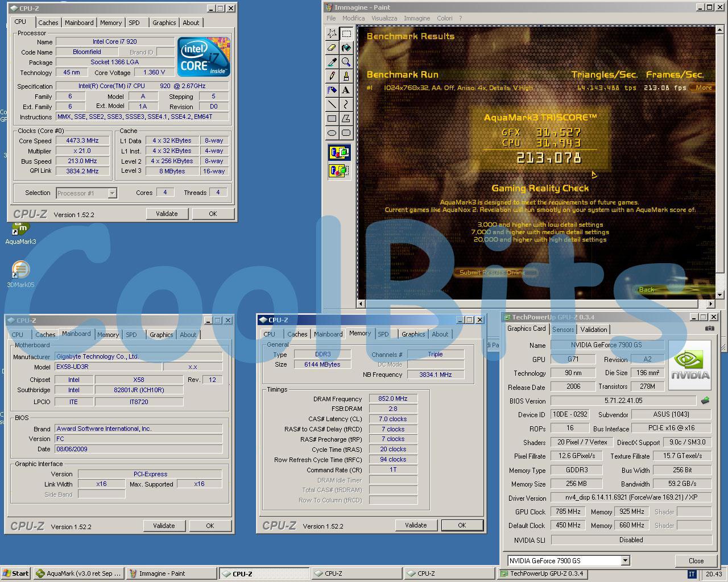
Task: Open the SPD tab in top CPU-Z window
Action: point(134,23)
